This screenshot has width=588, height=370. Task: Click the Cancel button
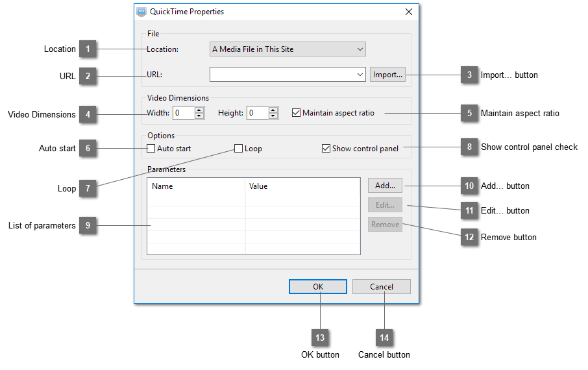(x=382, y=287)
